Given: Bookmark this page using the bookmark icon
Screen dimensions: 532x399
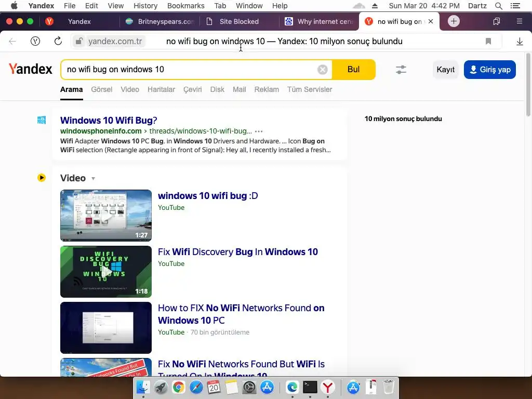Looking at the screenshot, I should [x=488, y=42].
